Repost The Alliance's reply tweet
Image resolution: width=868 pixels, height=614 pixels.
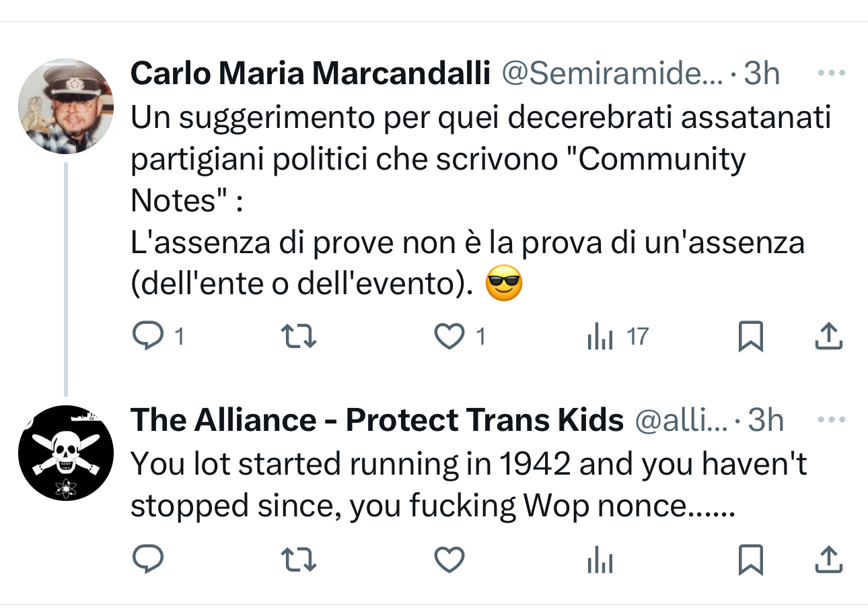[x=299, y=560]
